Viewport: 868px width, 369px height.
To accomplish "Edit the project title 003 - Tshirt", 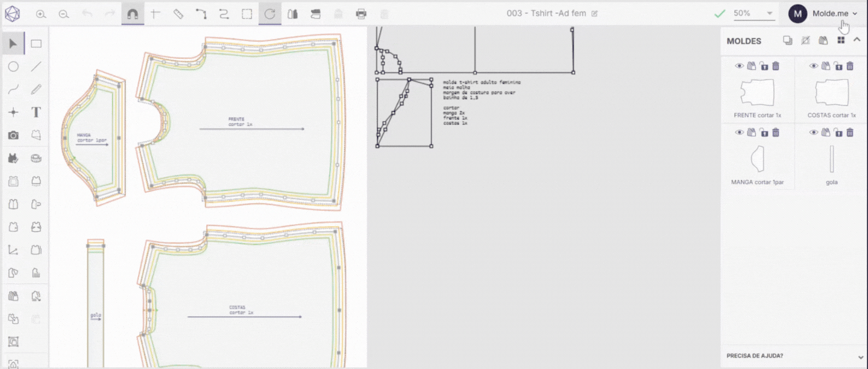I will (x=595, y=13).
